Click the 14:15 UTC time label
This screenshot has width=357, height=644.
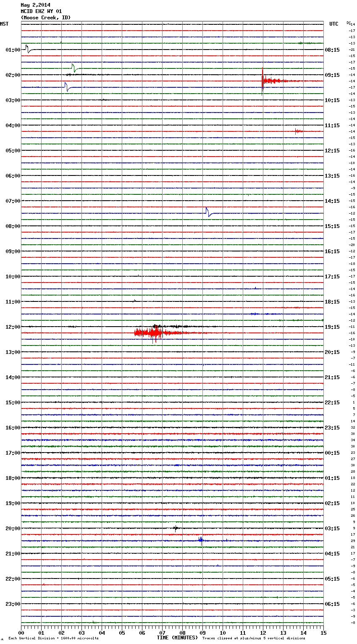[x=332, y=201]
